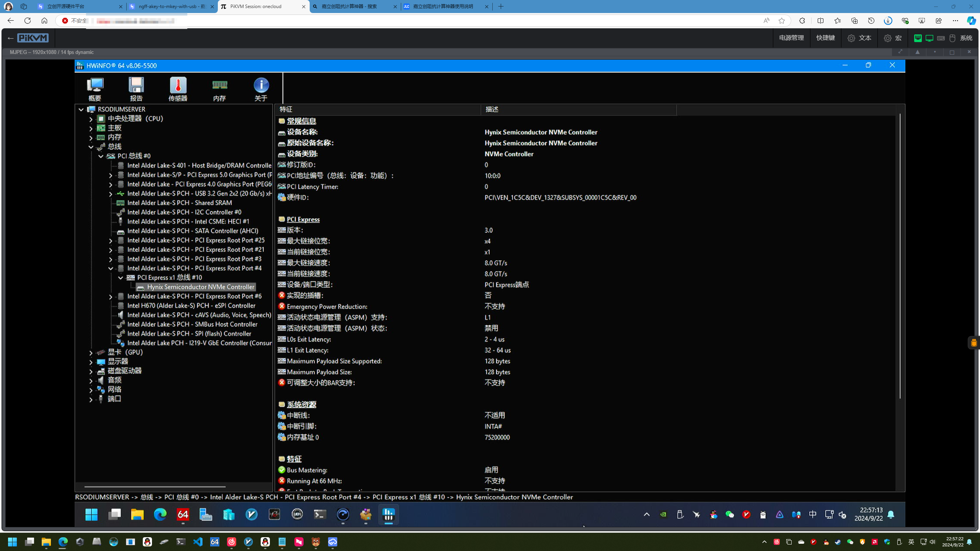Collapse the PCI 总线 #0 node
Viewport: 980px width, 551px height.
click(101, 156)
